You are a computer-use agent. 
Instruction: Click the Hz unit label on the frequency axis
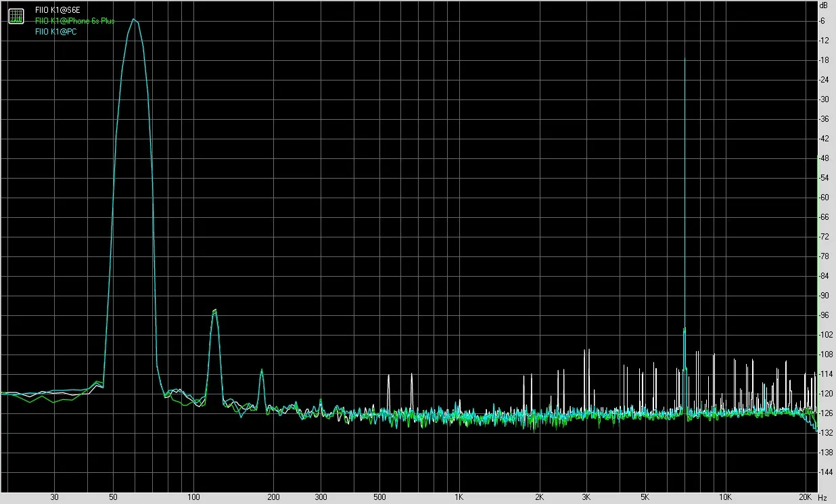click(x=822, y=497)
